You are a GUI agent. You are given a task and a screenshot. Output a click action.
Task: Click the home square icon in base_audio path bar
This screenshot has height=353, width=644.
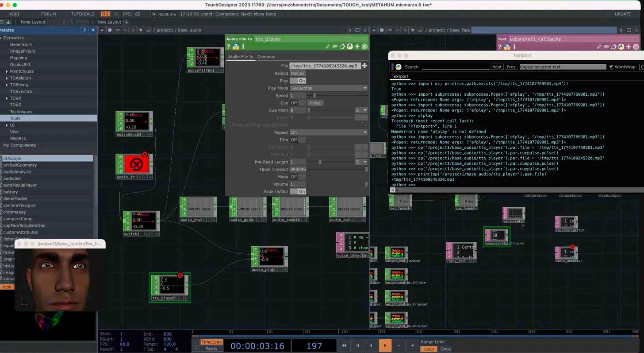[x=110, y=30]
